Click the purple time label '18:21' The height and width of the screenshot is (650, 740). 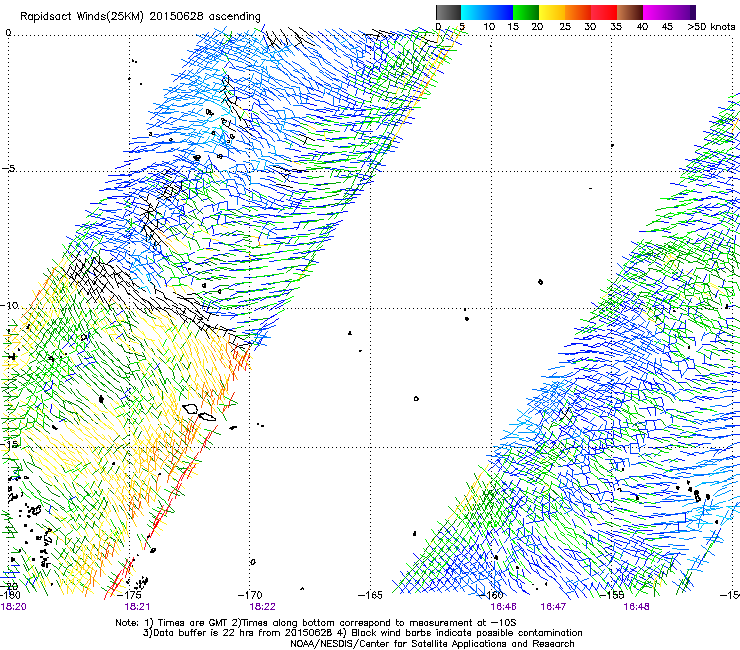(137, 607)
